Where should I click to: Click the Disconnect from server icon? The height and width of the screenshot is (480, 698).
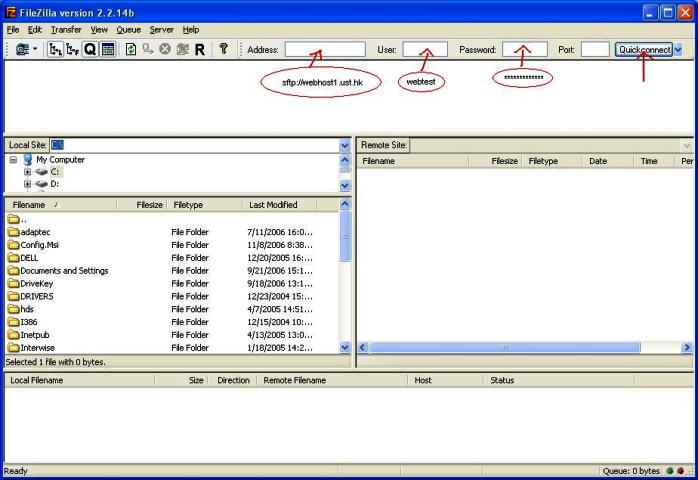click(182, 49)
